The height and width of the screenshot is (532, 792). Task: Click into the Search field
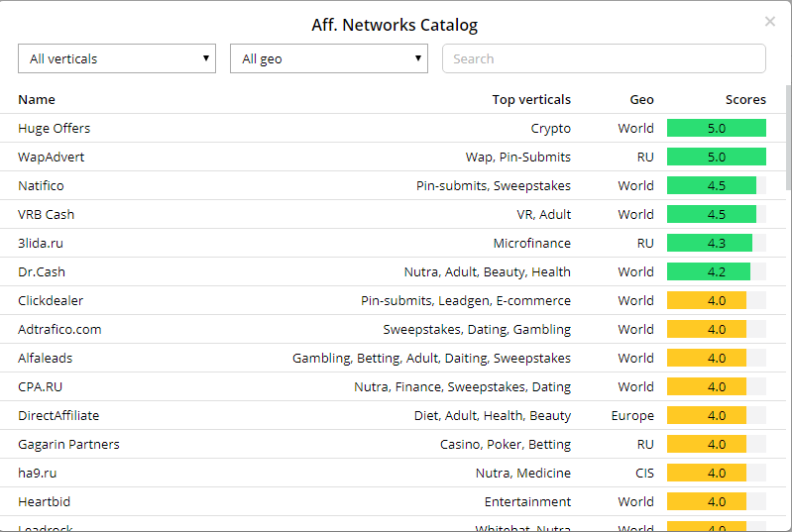coord(604,58)
